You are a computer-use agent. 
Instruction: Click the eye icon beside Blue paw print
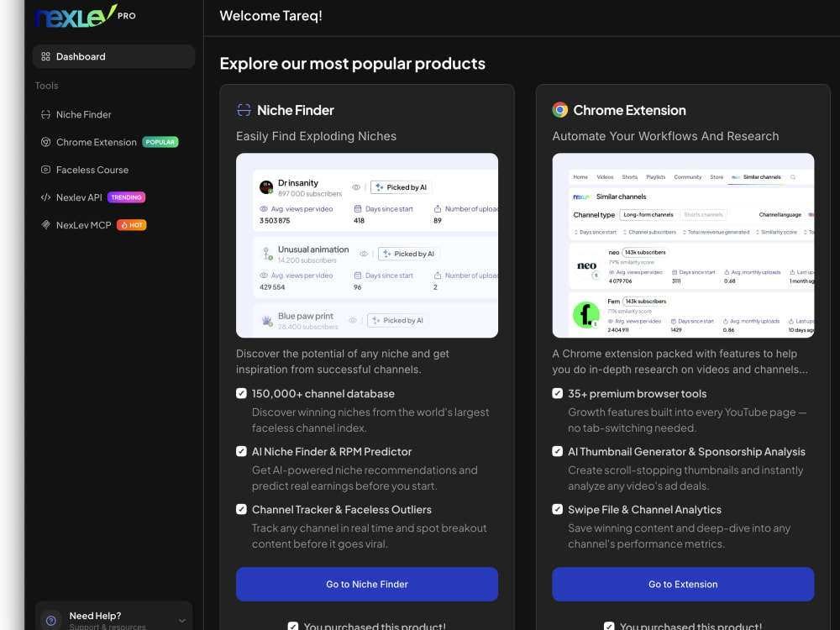[353, 320]
